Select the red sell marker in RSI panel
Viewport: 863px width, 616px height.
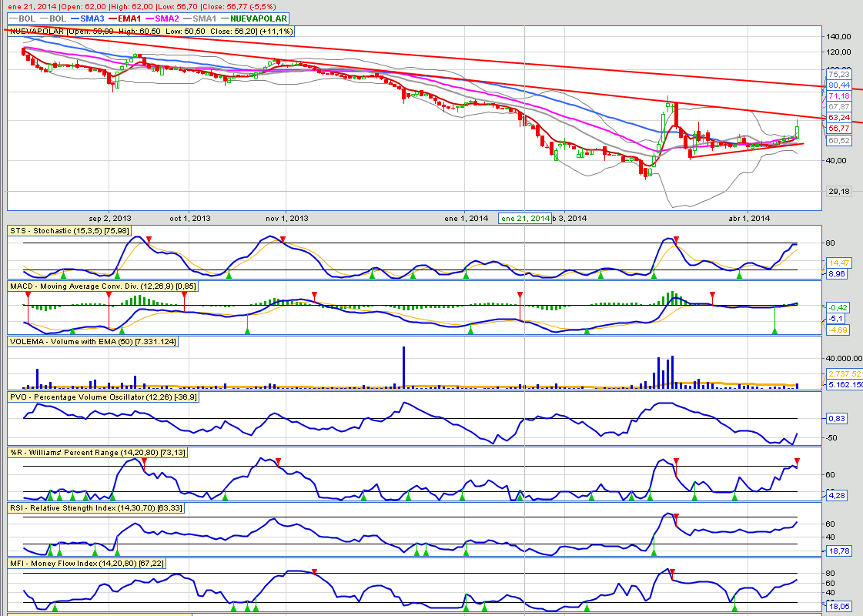[676, 516]
